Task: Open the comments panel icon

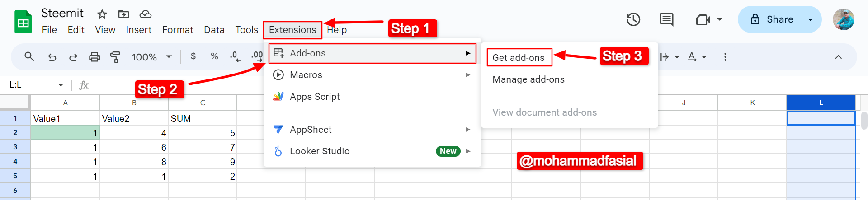Action: click(x=666, y=19)
